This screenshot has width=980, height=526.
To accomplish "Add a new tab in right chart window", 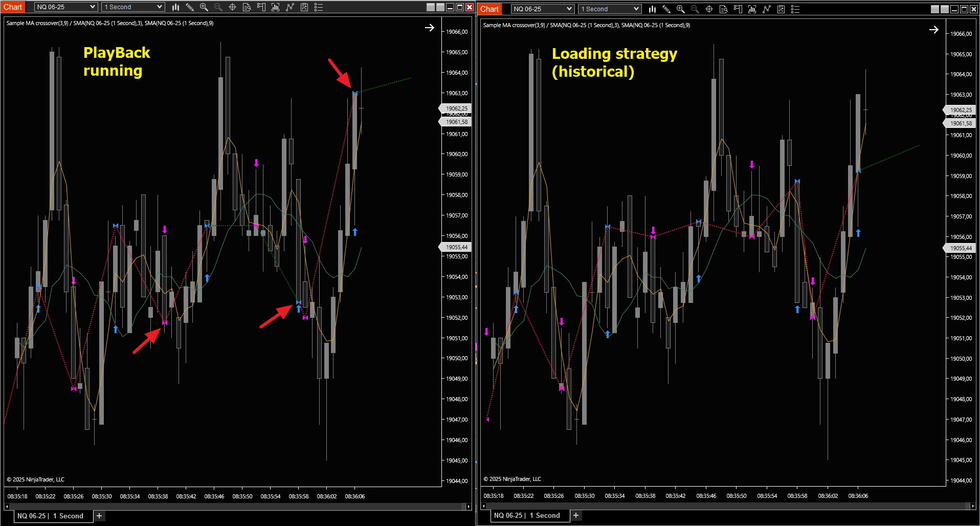I will (x=576, y=515).
